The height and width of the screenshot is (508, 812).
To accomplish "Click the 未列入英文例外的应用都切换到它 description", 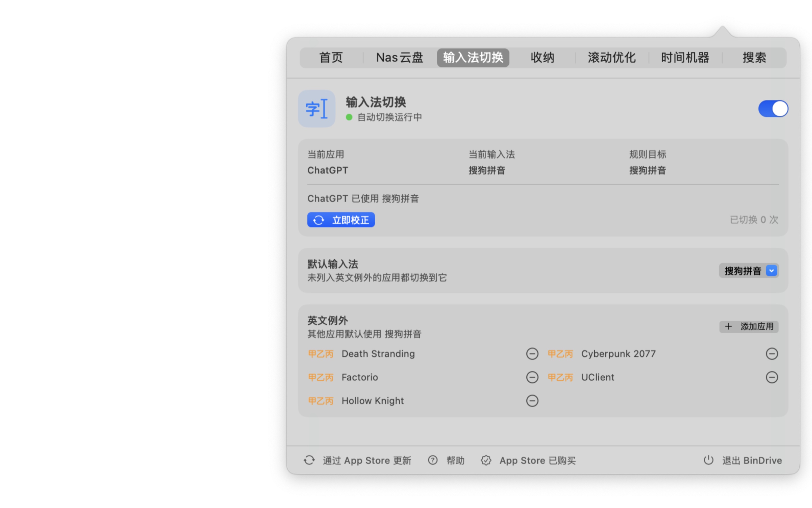I will [x=377, y=278].
